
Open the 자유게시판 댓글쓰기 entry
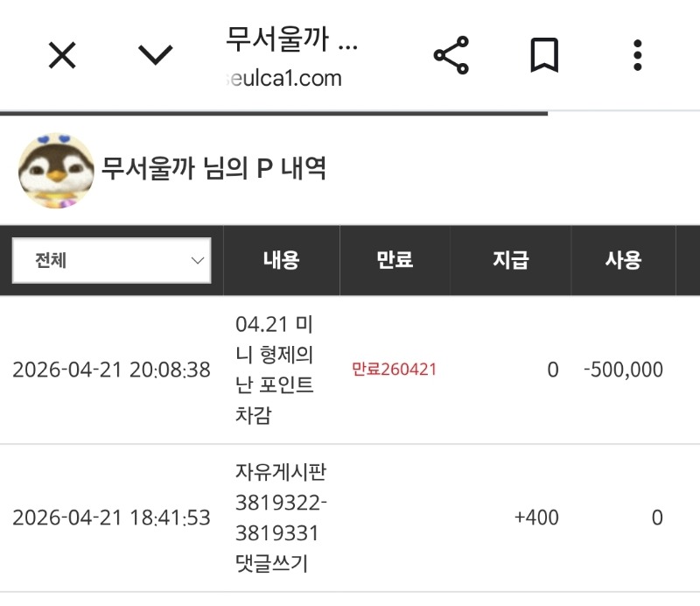[280, 518]
